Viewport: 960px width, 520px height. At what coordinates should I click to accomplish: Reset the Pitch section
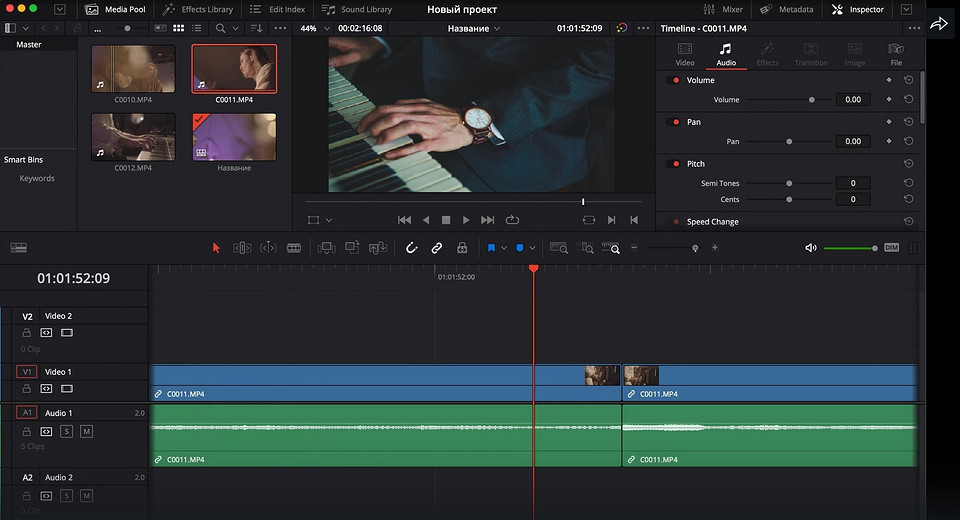click(x=909, y=164)
